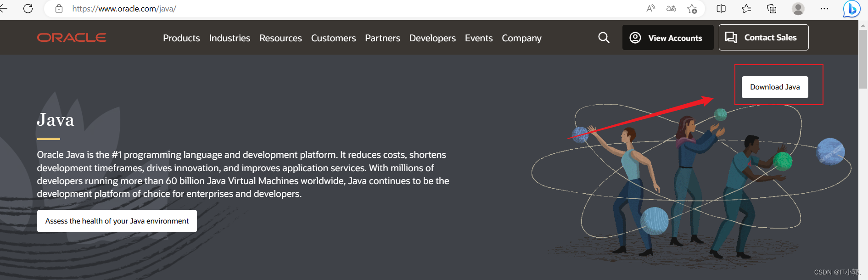Viewport: 868px width, 280px height.
Task: Click the translate page icon
Action: click(x=671, y=8)
